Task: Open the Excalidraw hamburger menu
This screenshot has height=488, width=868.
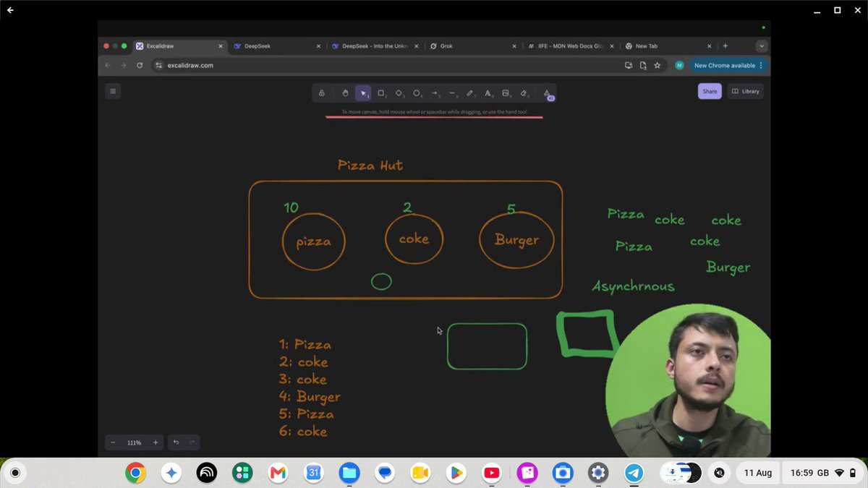Action: (x=112, y=91)
